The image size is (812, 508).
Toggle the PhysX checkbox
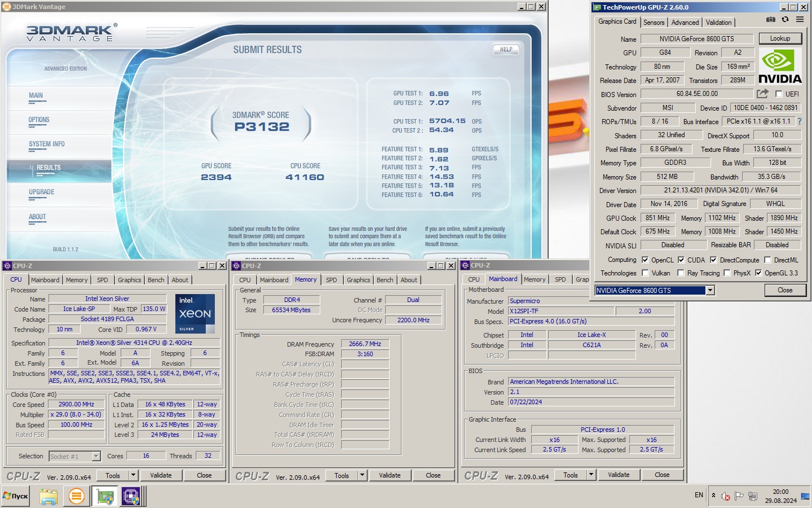[x=727, y=273]
